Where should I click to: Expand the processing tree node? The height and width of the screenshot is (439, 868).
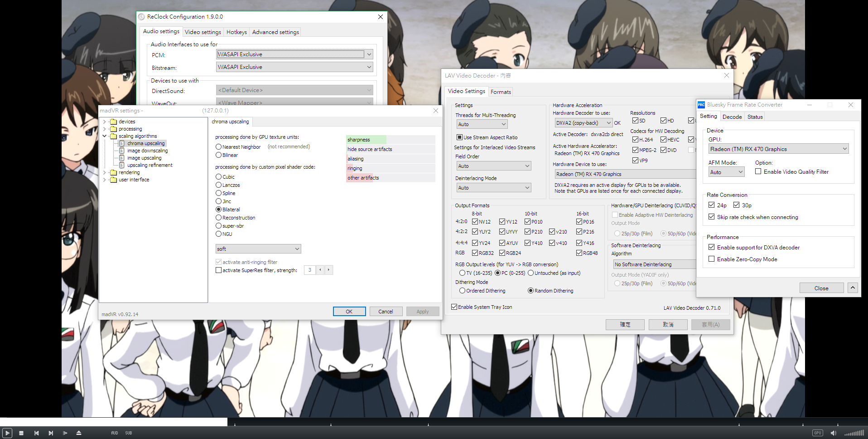pos(105,129)
